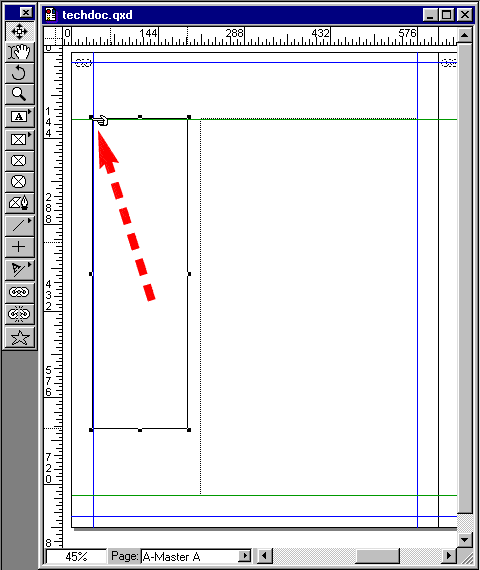
Task: Select the rectangular Picture Box tool
Action: [20, 140]
